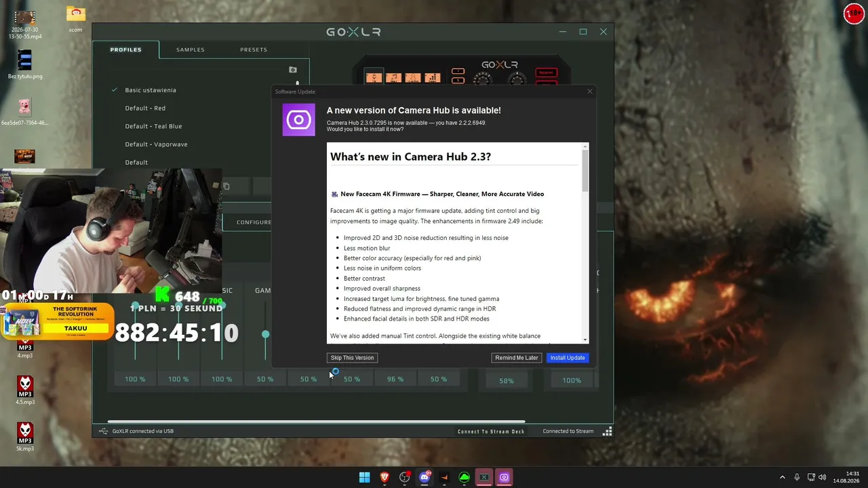Switch to the Samples tab in GoXLR
868x488 pixels.
[191, 49]
